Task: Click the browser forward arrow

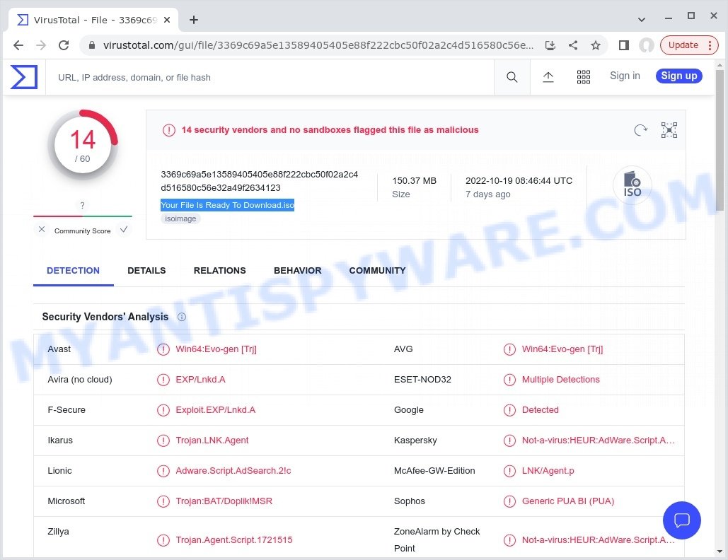Action: tap(41, 45)
